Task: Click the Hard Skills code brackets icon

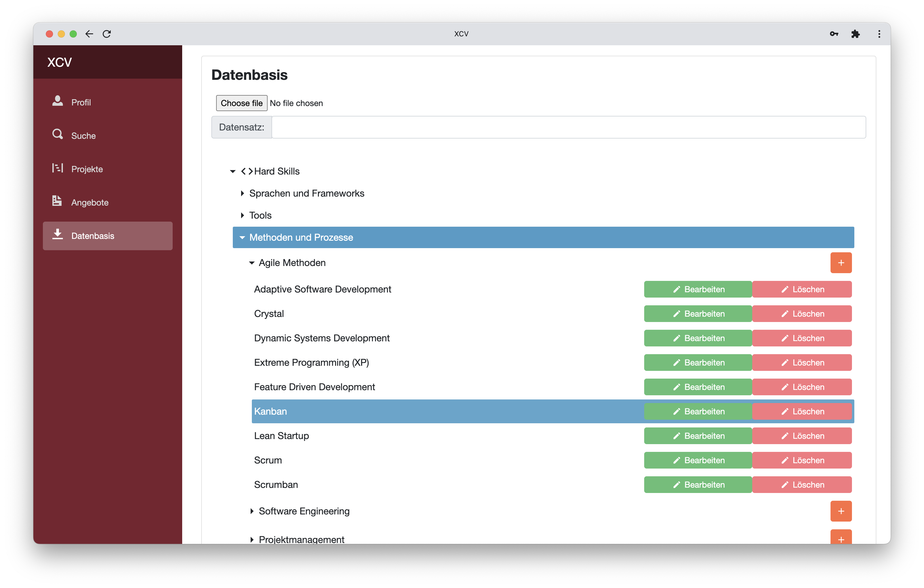Action: pyautogui.click(x=247, y=171)
